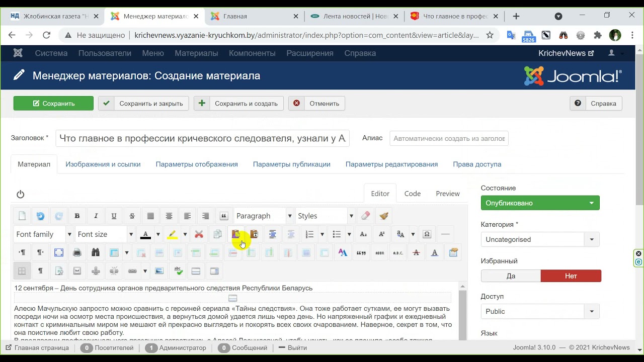Viewport: 644px width, 362px height.
Task: Click the eraser remove formatting icon
Action: click(366, 216)
